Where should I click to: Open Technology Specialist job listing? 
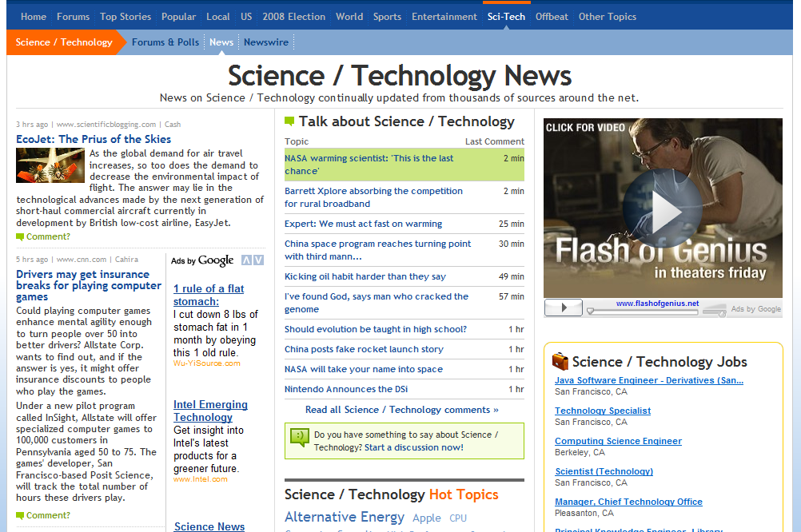603,411
